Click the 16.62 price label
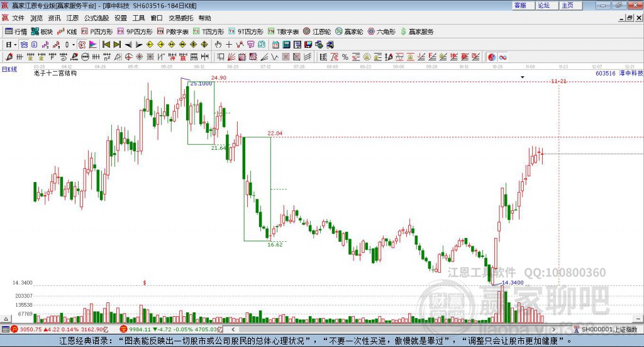Viewport: 644px width, 347px height. pos(275,244)
